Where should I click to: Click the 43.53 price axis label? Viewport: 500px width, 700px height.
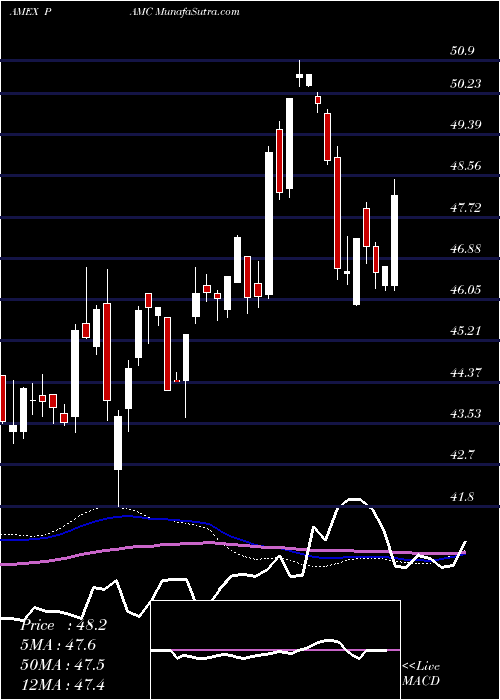(466, 414)
